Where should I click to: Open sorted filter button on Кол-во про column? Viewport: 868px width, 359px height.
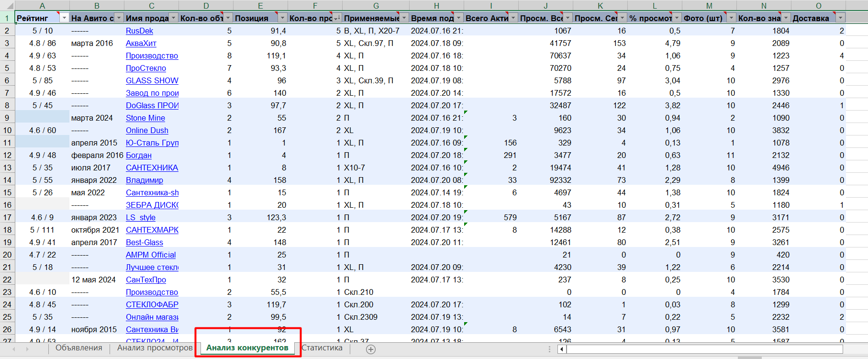[336, 18]
